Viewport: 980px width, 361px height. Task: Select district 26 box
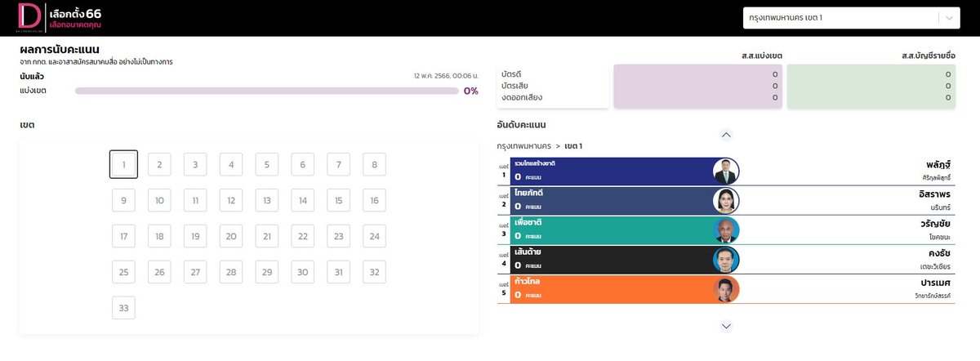point(159,272)
